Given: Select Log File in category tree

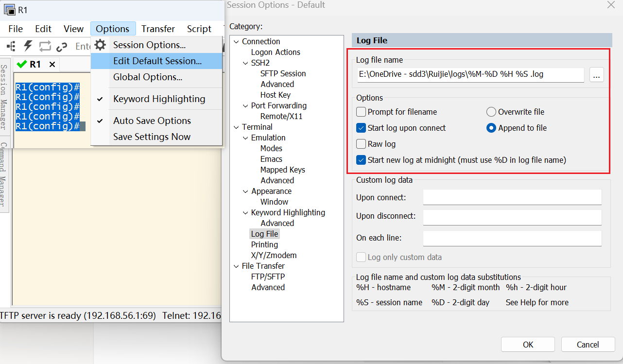Looking at the screenshot, I should pos(265,234).
